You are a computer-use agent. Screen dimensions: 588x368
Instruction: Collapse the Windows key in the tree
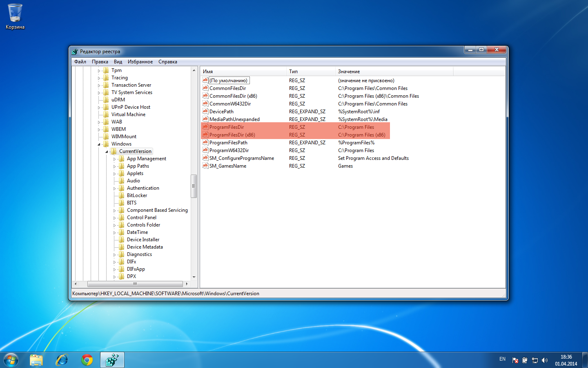point(99,144)
